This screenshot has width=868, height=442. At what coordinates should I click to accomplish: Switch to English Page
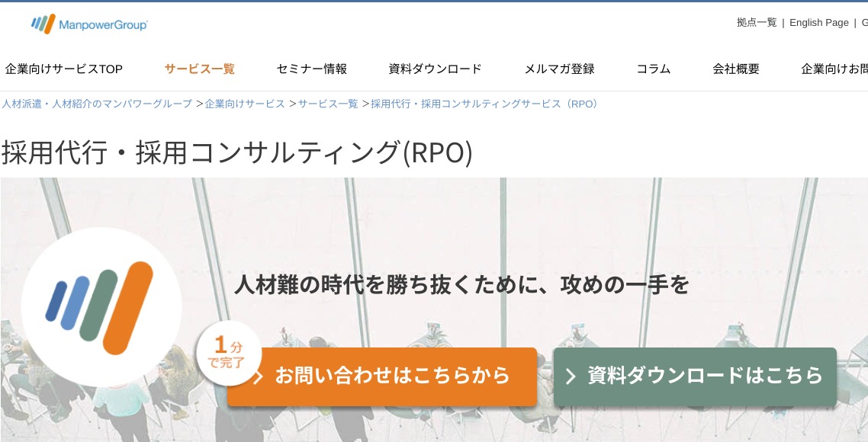(818, 23)
